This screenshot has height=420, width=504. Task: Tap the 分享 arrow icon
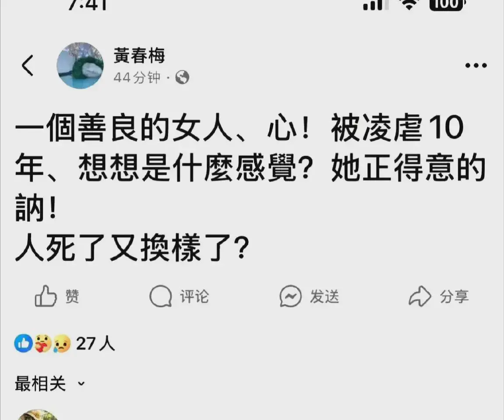click(420, 296)
